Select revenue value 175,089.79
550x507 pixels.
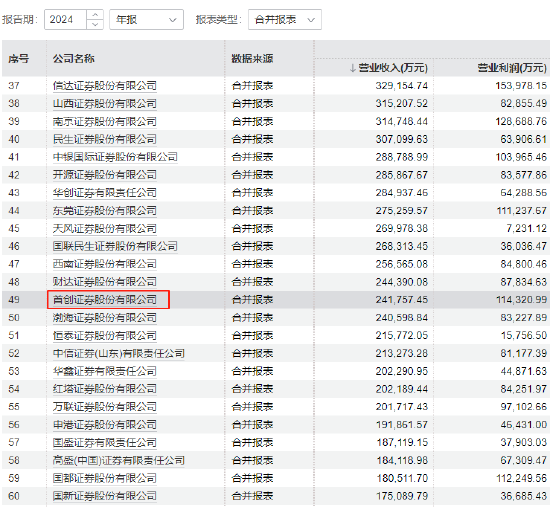coord(402,496)
